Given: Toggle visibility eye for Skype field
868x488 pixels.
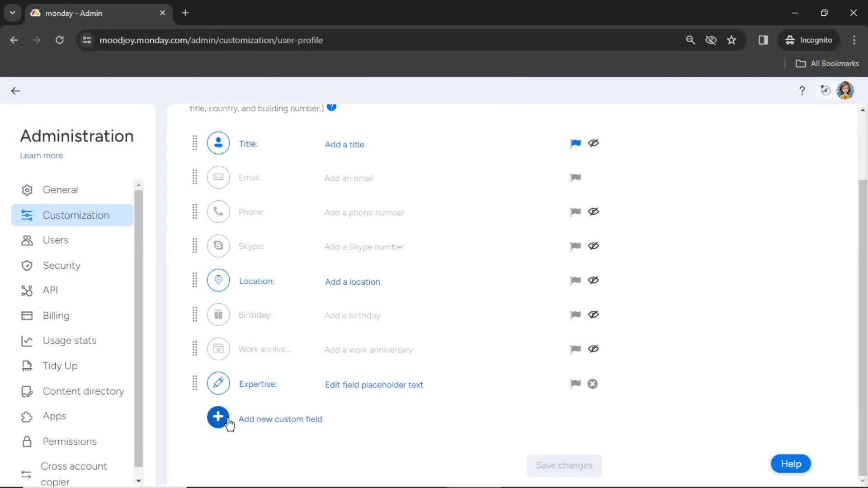Looking at the screenshot, I should click(593, 246).
